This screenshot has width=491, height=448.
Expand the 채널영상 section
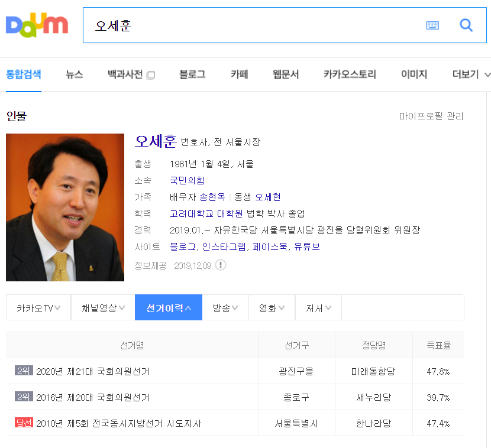point(103,307)
